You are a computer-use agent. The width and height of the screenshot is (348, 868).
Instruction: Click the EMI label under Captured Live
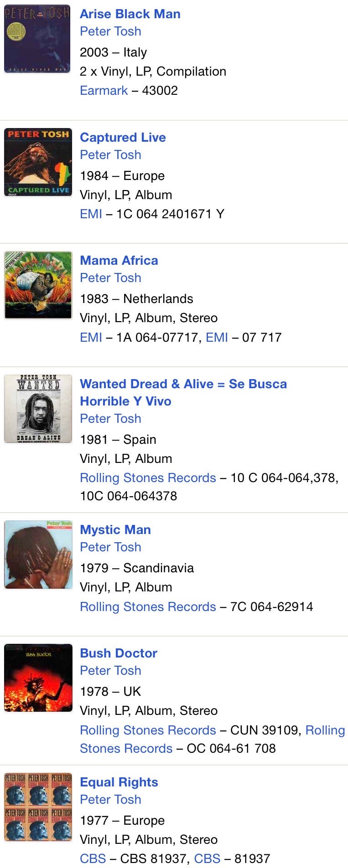pos(91,214)
